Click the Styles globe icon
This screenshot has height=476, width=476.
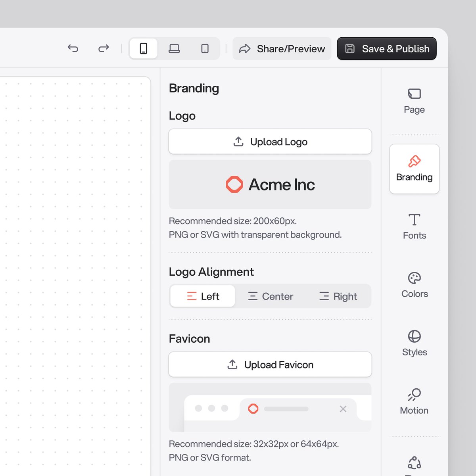click(x=415, y=336)
